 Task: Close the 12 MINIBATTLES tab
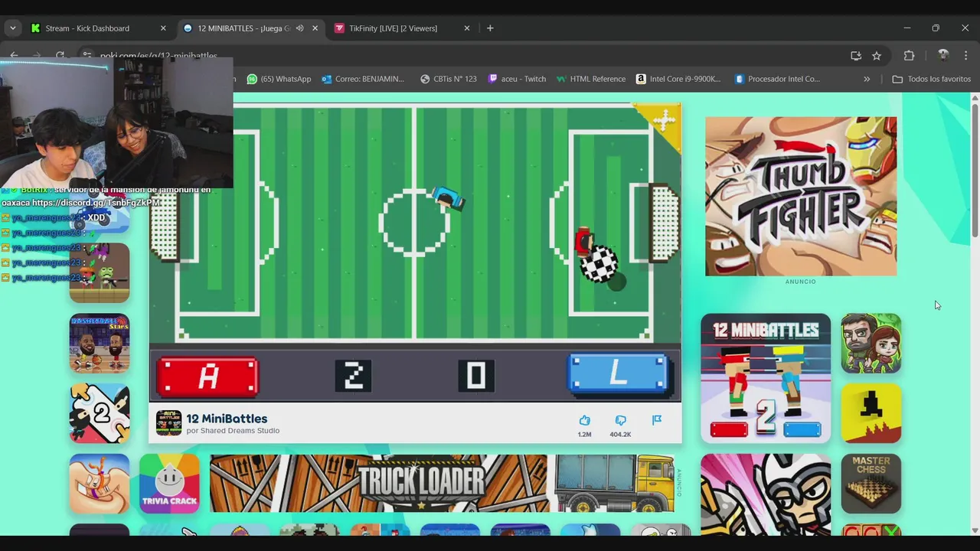pos(315,28)
